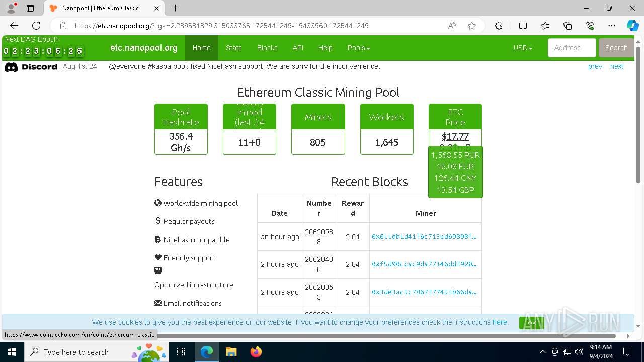Open Task View on taskbar
Viewport: 644px width, 362px height.
coord(181,352)
